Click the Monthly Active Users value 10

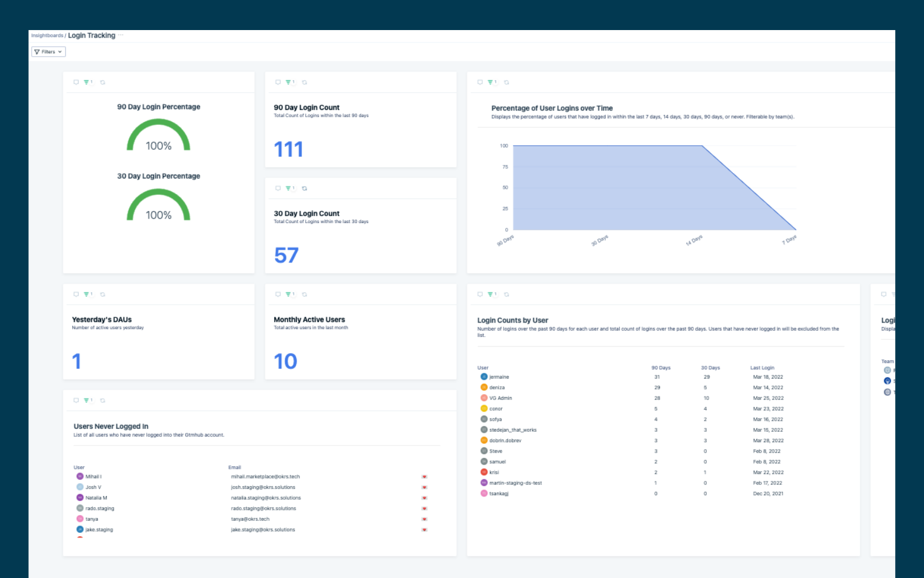coord(285,362)
